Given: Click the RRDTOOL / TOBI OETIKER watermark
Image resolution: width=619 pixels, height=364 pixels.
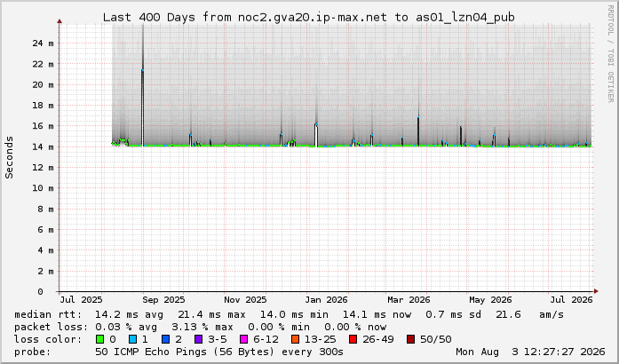Looking at the screenshot, I should (x=610, y=53).
